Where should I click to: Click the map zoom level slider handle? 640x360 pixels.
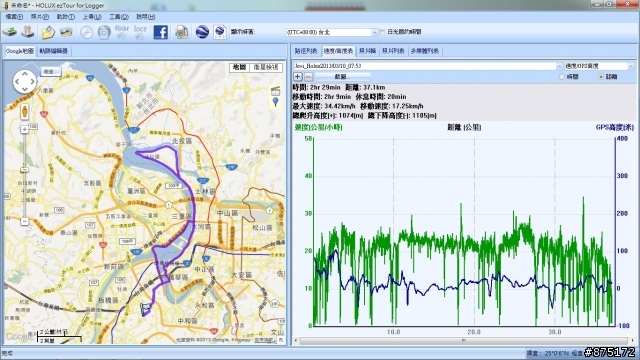coord(24,169)
